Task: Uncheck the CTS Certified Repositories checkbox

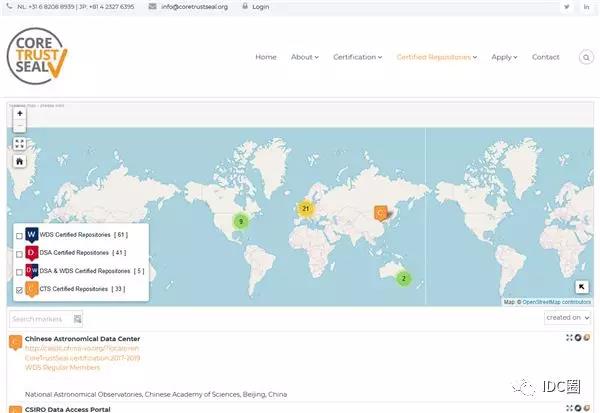Action: [x=19, y=290]
